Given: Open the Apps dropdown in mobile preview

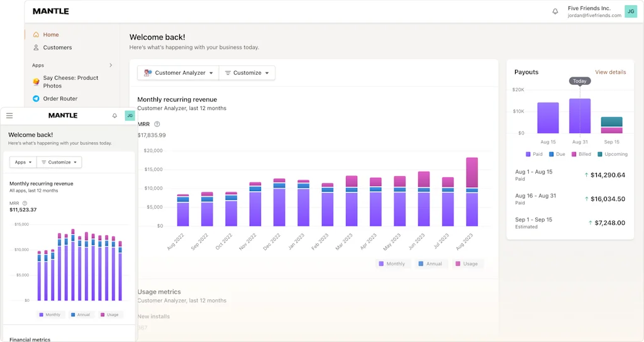Looking at the screenshot, I should click(23, 162).
